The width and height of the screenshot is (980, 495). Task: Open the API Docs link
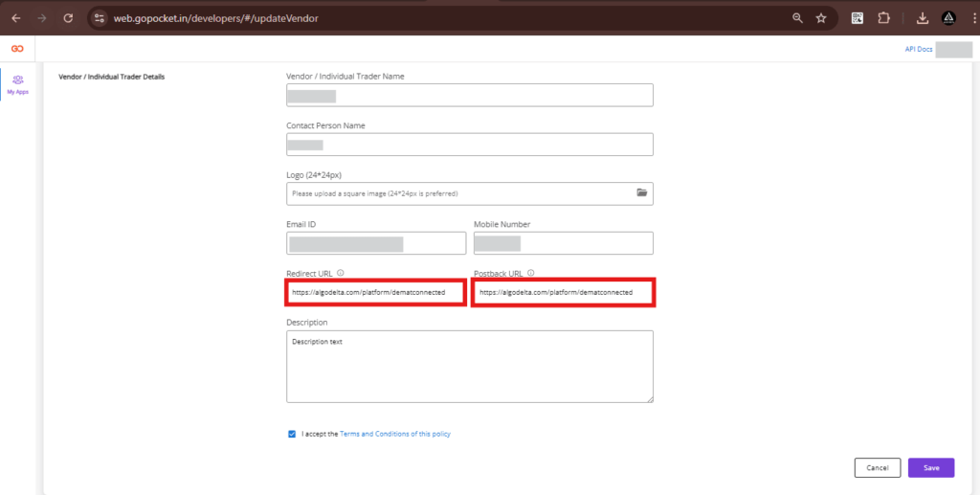coord(918,49)
